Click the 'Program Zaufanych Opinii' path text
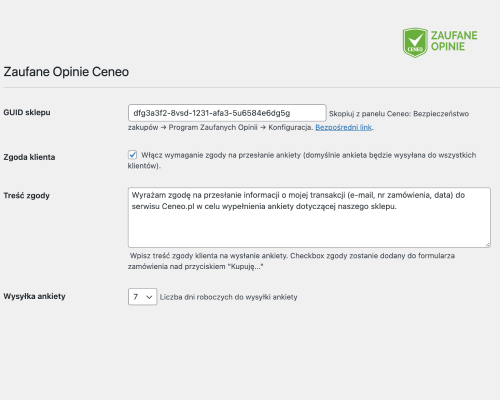 pyautogui.click(x=213, y=127)
